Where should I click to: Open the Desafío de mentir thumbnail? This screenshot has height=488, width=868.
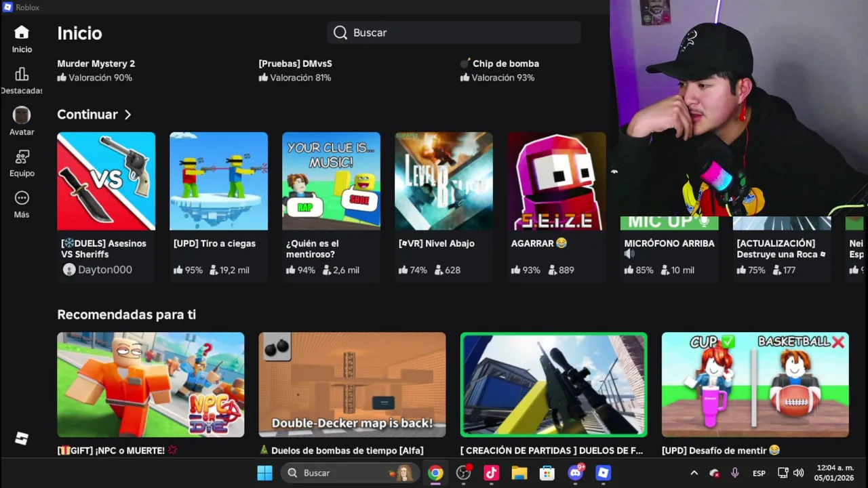point(755,384)
